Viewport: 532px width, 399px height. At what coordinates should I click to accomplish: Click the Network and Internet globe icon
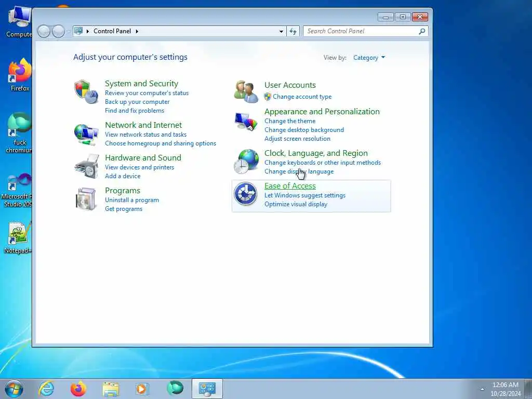point(86,135)
